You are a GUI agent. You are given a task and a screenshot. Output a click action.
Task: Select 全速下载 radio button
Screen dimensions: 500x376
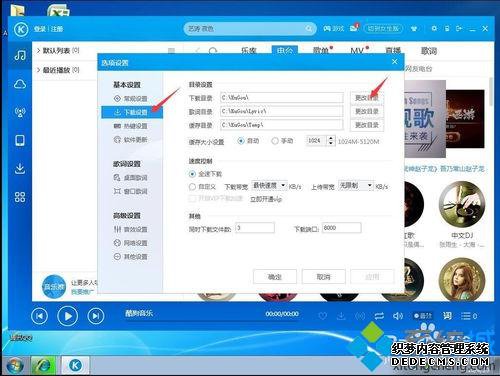point(192,174)
